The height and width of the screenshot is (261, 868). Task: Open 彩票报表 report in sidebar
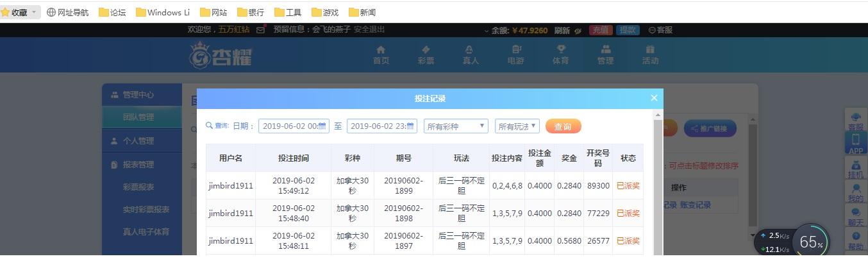(x=138, y=187)
